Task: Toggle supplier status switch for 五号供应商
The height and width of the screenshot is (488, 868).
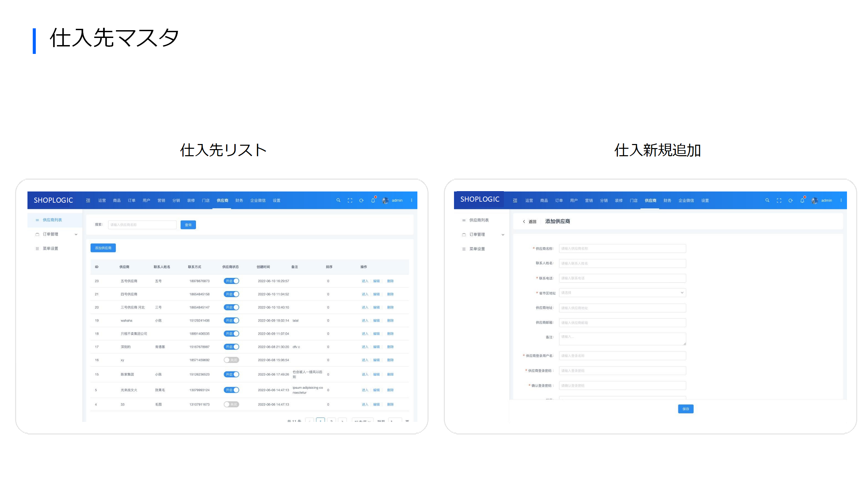Action: (x=232, y=281)
